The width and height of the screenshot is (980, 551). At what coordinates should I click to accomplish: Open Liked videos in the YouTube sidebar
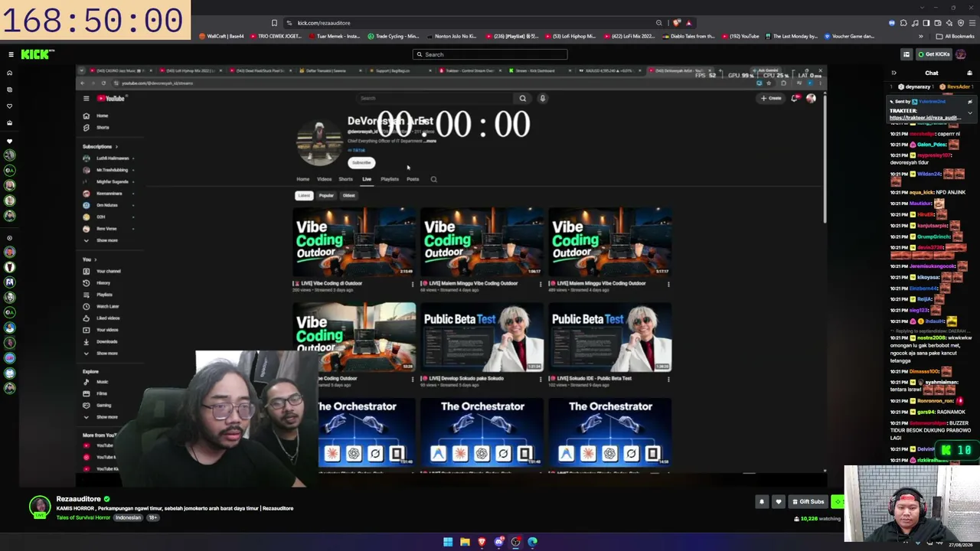coord(102,318)
